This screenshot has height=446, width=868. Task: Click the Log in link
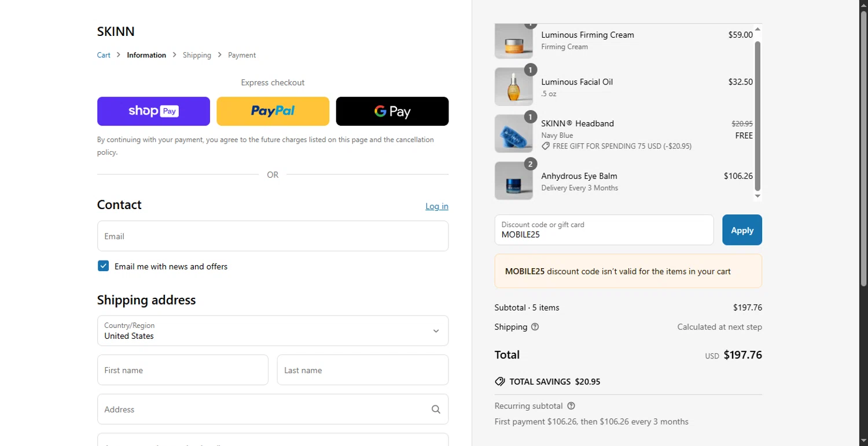[x=437, y=206]
